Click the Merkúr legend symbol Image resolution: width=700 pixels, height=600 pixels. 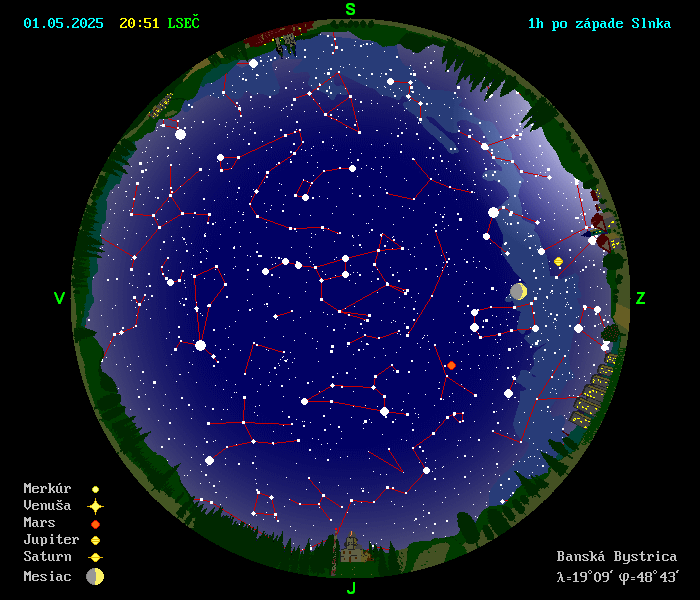(95, 489)
